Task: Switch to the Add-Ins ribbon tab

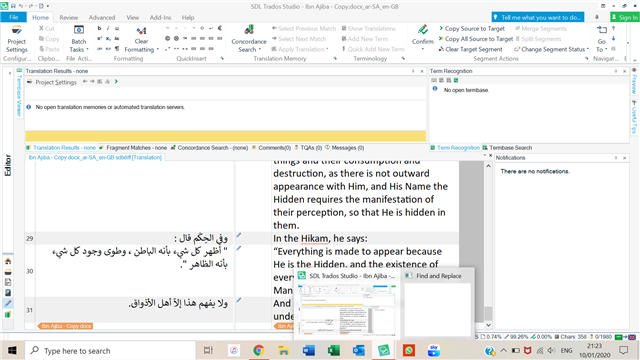Action: [x=160, y=18]
